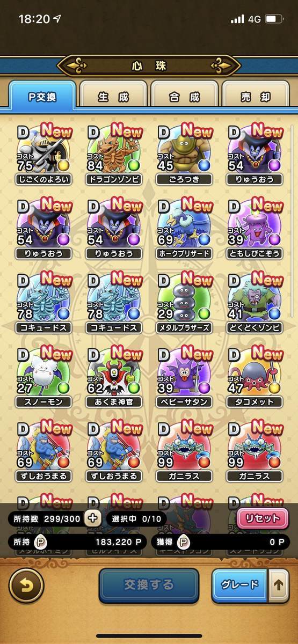Tap the plus icon next to 所持数
The height and width of the screenshot is (644, 298).
[x=92, y=518]
